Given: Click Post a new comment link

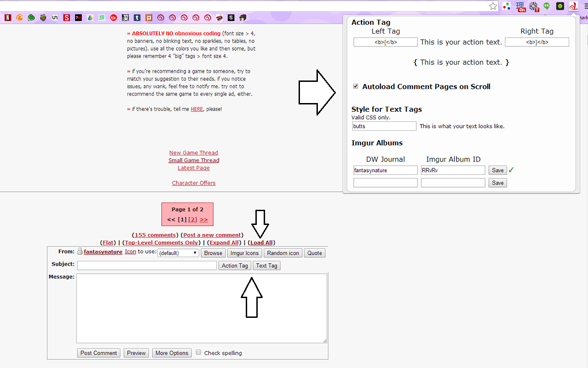Looking at the screenshot, I should (212, 235).
